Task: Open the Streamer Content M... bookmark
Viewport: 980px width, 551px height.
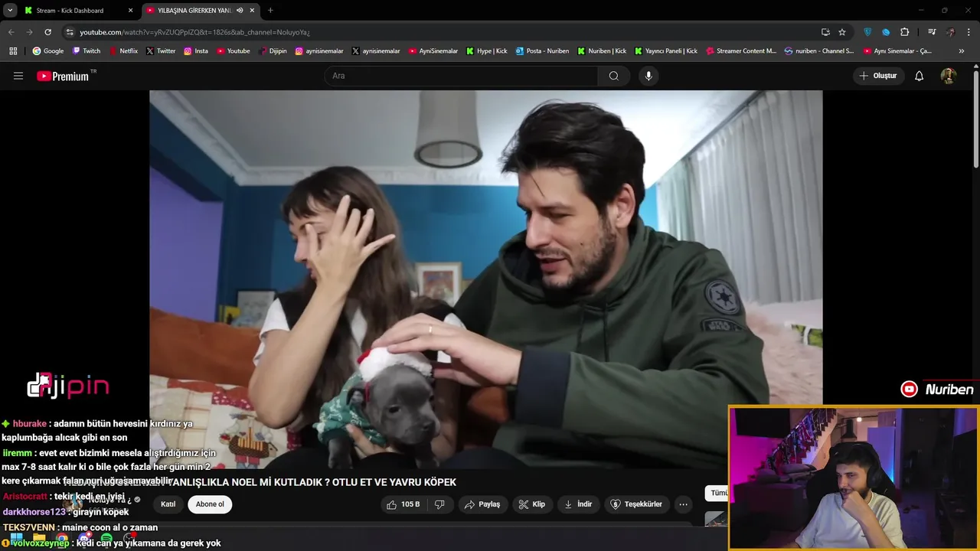Action: coord(741,51)
